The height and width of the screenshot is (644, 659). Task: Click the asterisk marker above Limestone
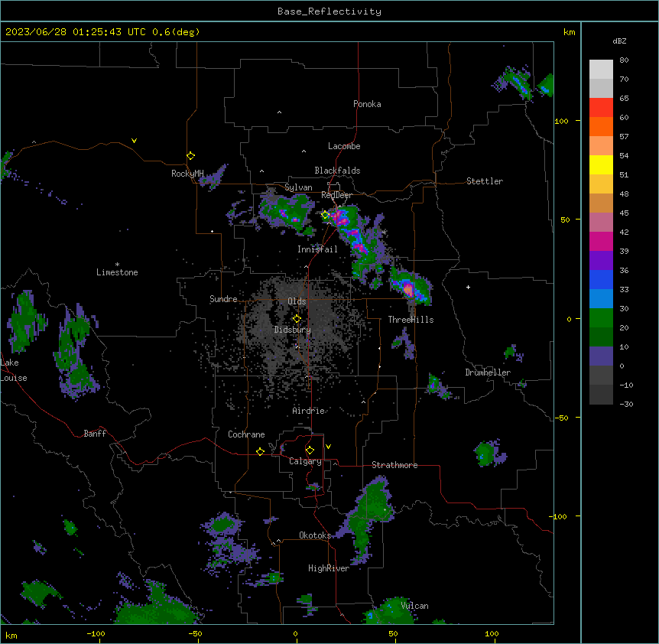click(117, 265)
